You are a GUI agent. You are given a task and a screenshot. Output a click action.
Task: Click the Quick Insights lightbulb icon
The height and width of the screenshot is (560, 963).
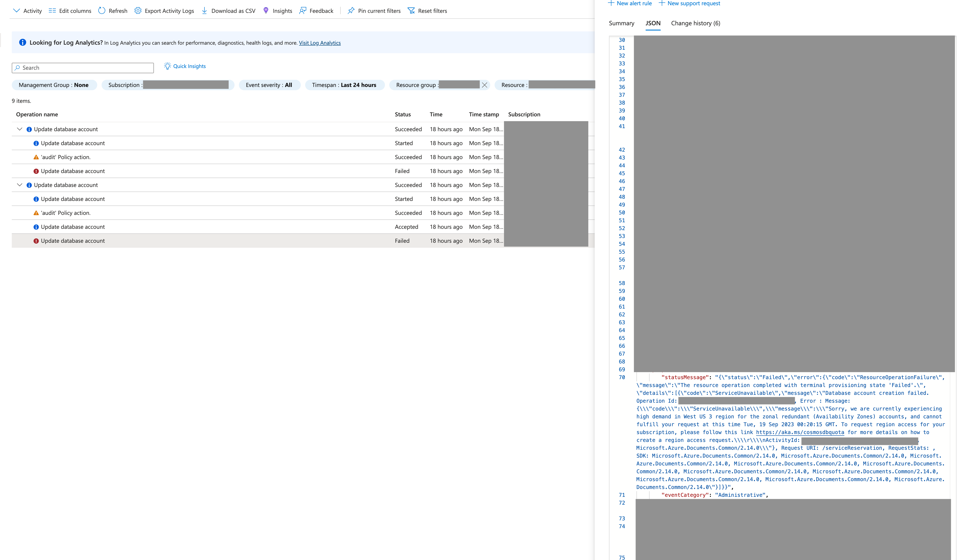tap(167, 66)
